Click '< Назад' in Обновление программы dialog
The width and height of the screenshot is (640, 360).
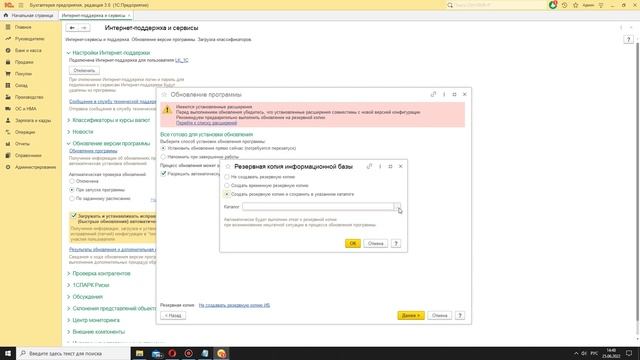click(173, 316)
